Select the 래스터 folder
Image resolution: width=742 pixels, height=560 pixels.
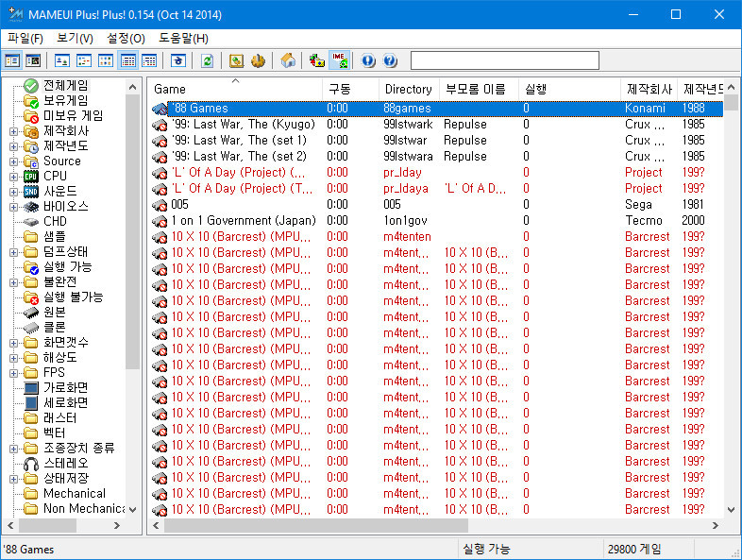tap(60, 418)
